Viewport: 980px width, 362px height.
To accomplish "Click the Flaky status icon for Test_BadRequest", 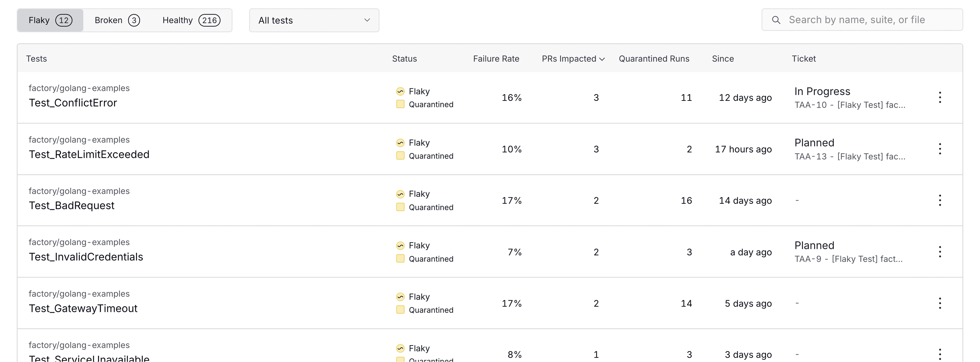I will (400, 194).
